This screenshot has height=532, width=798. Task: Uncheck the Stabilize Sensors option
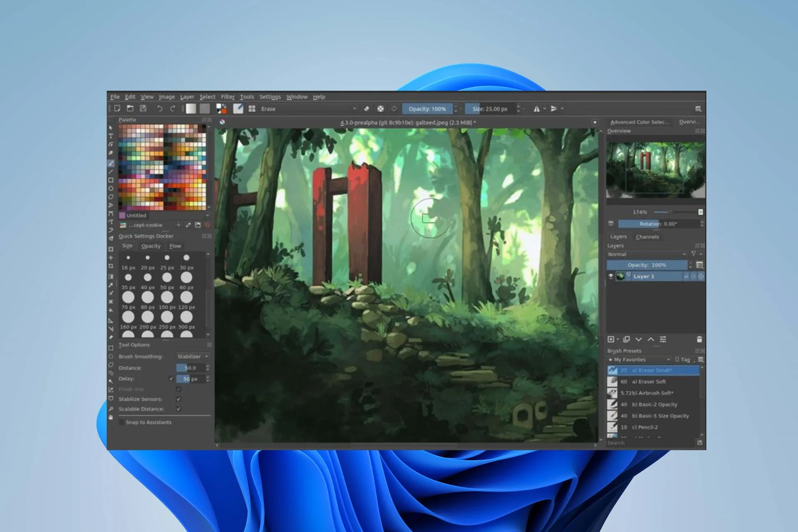coord(178,399)
